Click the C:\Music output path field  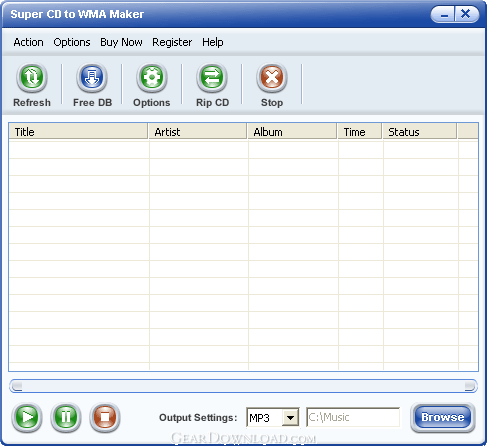point(353,417)
